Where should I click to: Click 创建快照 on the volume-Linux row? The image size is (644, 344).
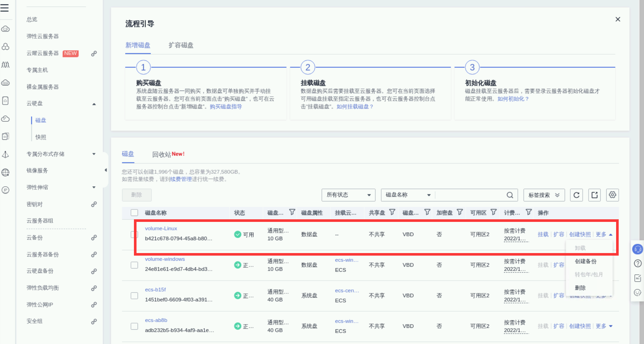580,235
